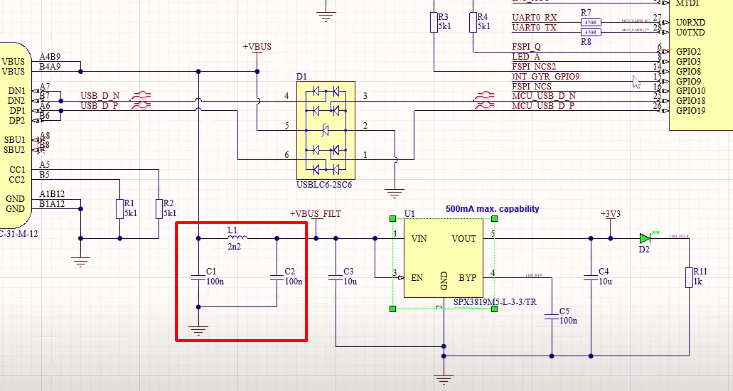Select capacitor C1 symbol
This screenshot has height=391, width=733.
pyautogui.click(x=198, y=278)
